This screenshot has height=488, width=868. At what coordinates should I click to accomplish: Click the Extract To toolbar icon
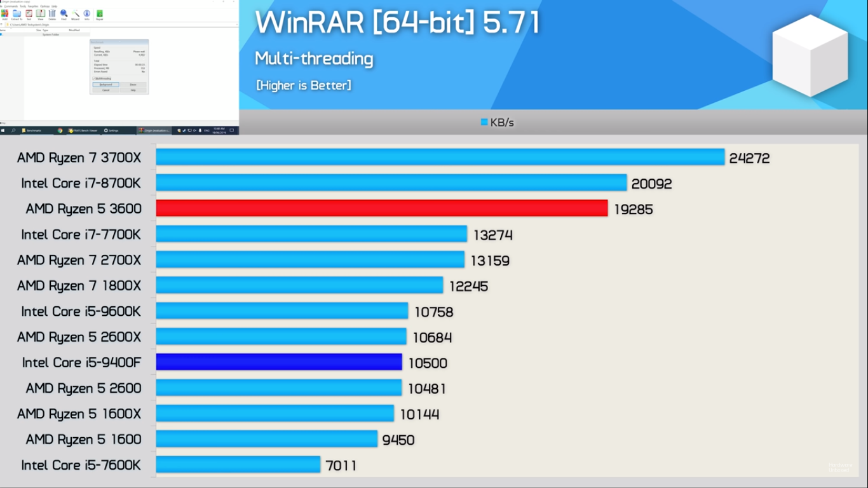[17, 14]
